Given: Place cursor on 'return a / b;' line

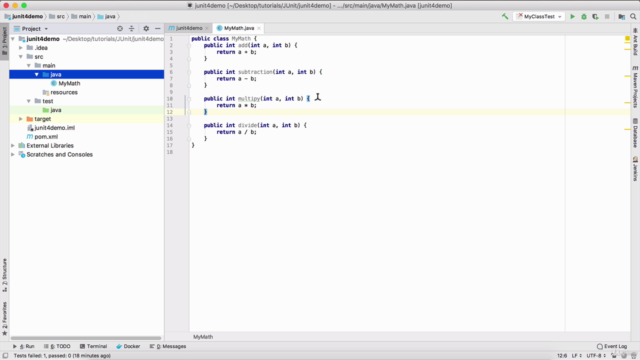Looking at the screenshot, I should click(236, 132).
